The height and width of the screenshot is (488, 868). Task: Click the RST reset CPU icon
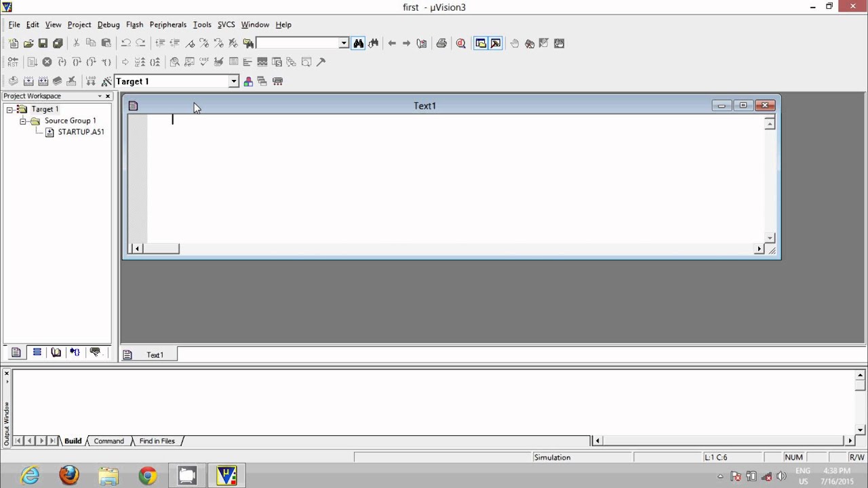(13, 62)
